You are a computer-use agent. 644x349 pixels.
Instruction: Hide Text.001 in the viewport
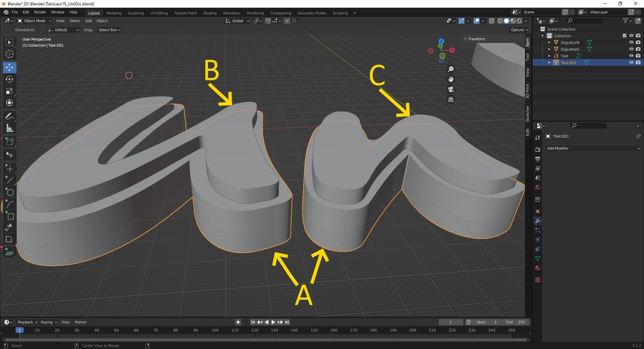coord(631,62)
